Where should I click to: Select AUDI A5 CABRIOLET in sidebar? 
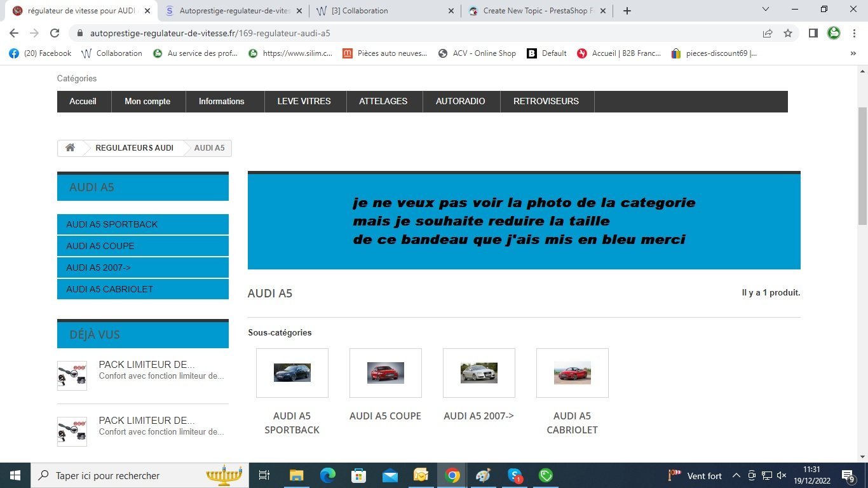click(143, 289)
